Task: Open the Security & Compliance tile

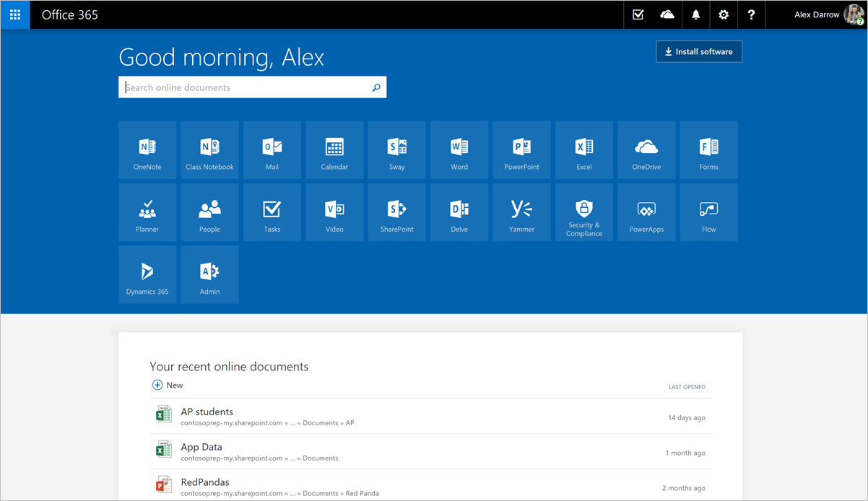Action: click(x=584, y=212)
